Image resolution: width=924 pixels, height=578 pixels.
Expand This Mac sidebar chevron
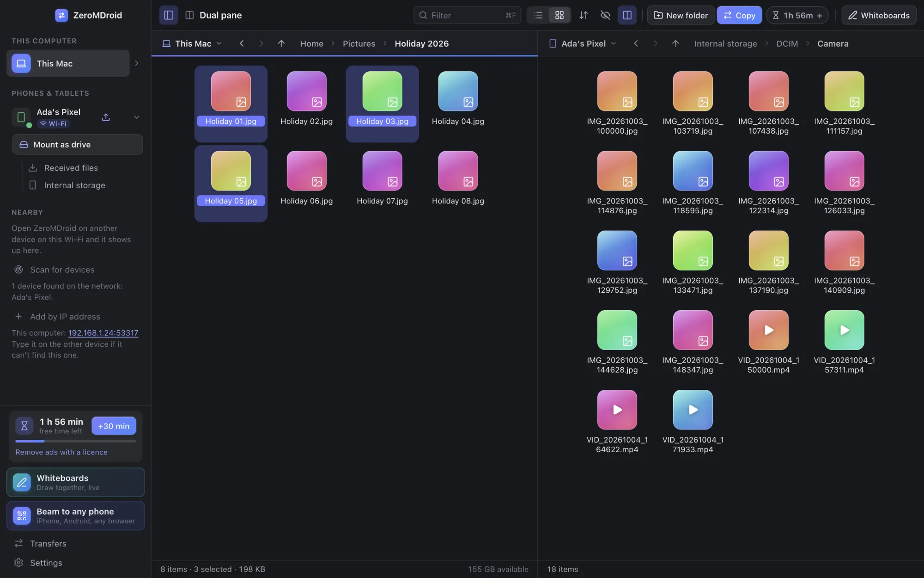click(137, 63)
